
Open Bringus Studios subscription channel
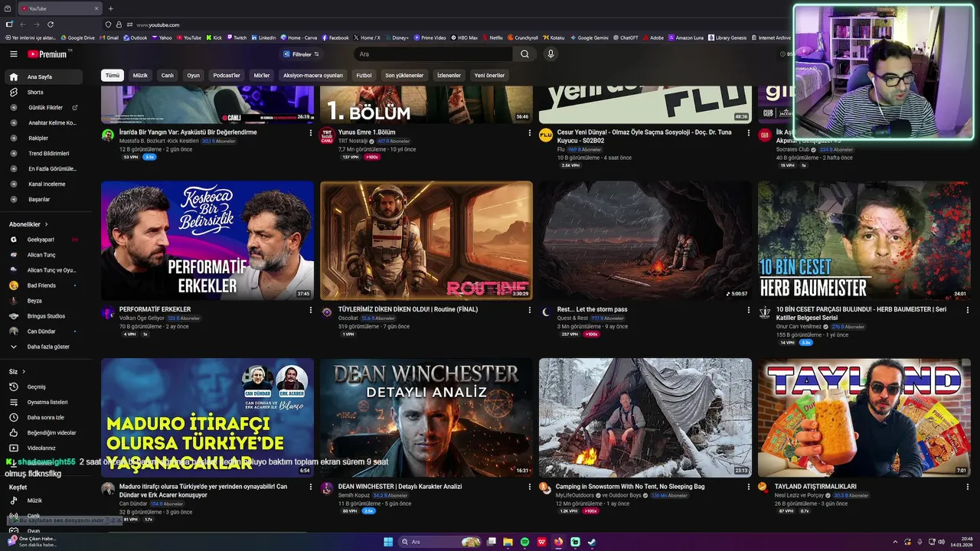point(43,316)
